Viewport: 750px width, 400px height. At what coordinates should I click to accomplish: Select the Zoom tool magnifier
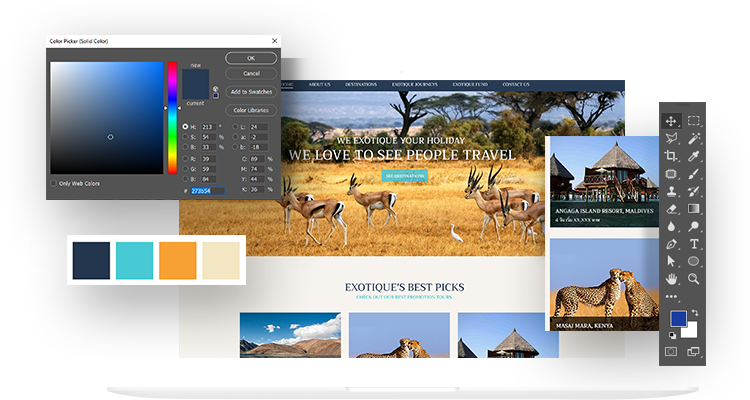point(694,279)
